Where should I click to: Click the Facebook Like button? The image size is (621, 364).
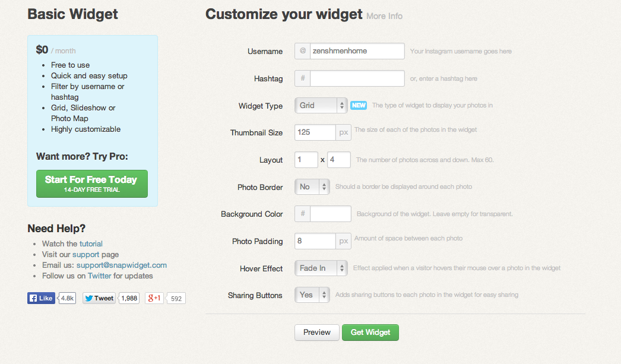(x=41, y=298)
